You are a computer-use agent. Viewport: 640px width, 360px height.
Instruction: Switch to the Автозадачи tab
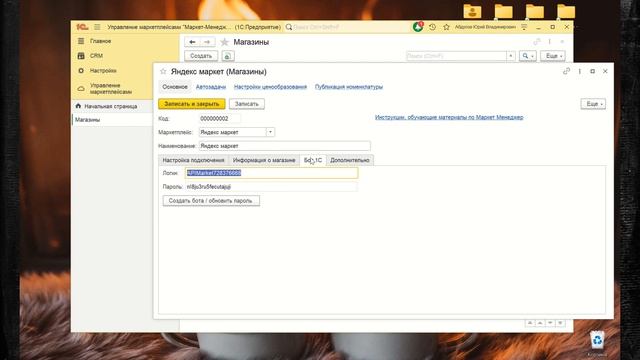pos(211,87)
